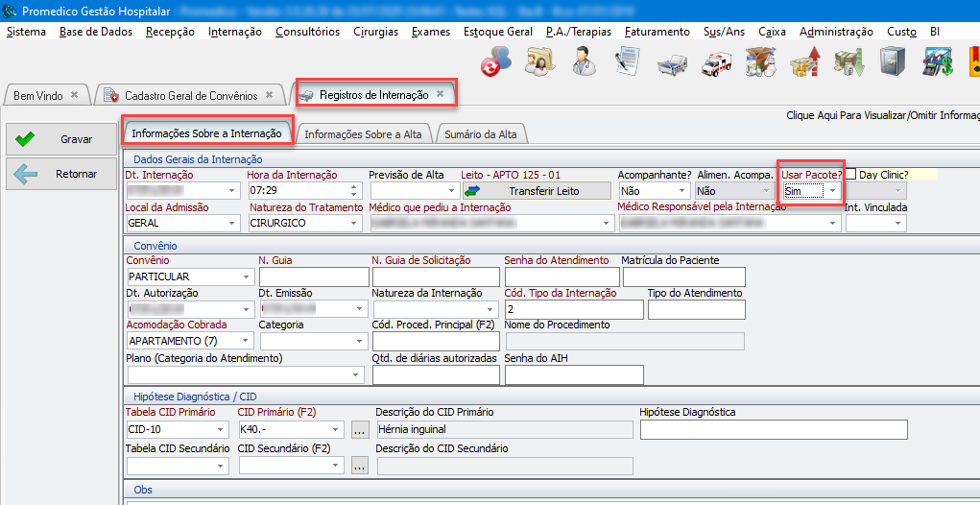Click the doctor icon in toolbar
Viewport: 980px width, 505px height.
point(581,62)
